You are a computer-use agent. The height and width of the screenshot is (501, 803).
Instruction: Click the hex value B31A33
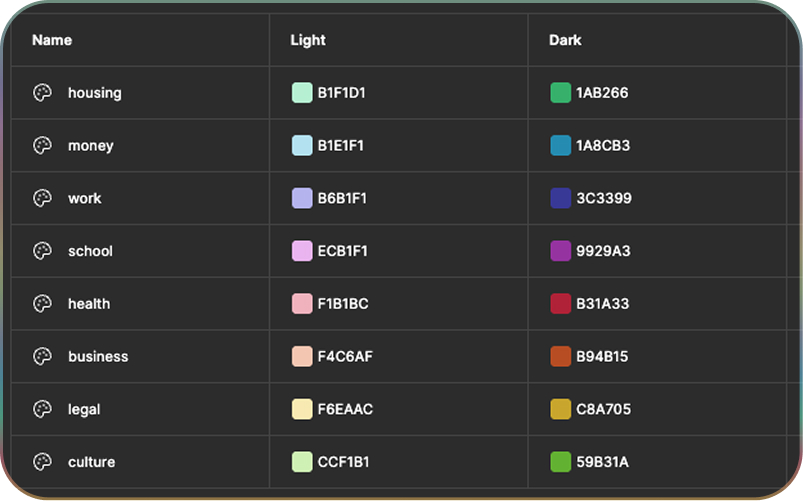[603, 304]
